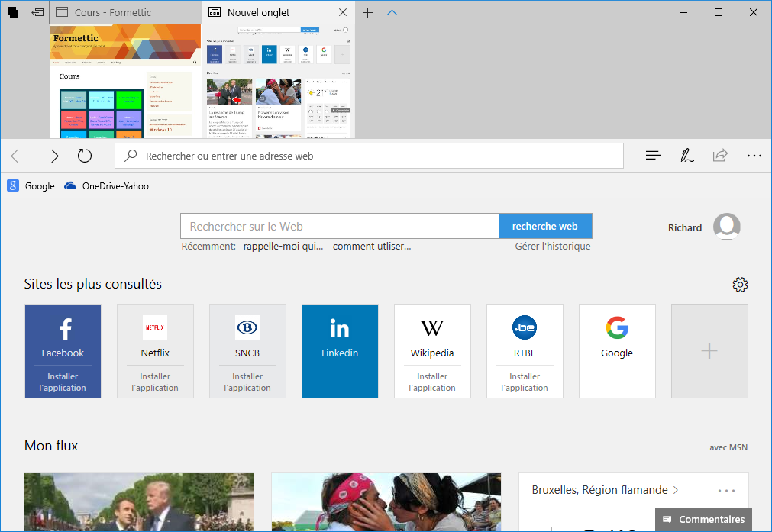Image resolution: width=772 pixels, height=532 pixels.
Task: Open avec MSN link
Action: (728, 447)
